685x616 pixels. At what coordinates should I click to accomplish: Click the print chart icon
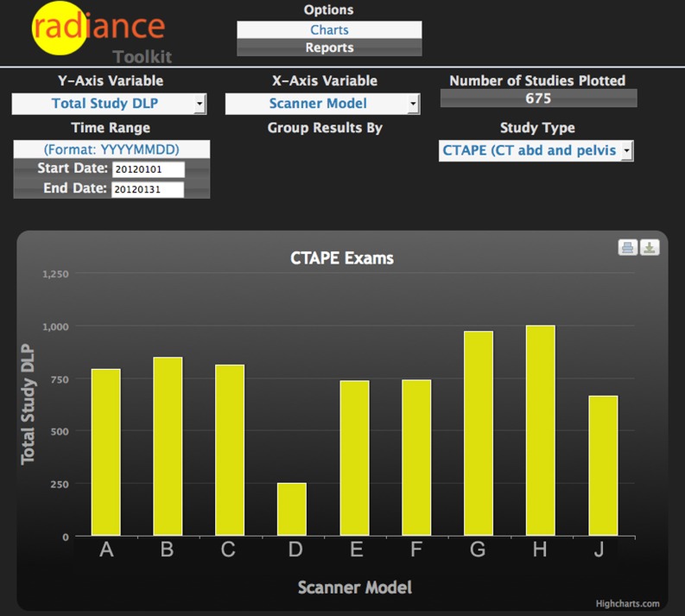(x=627, y=248)
